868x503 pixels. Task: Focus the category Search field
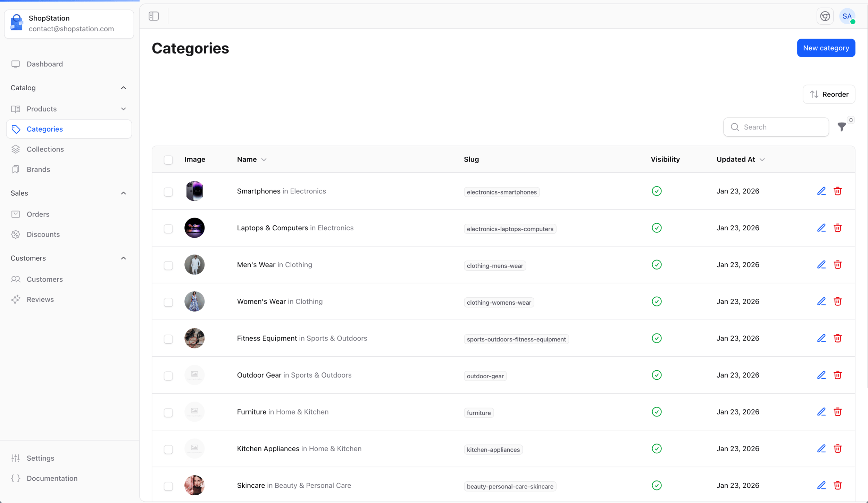click(776, 127)
